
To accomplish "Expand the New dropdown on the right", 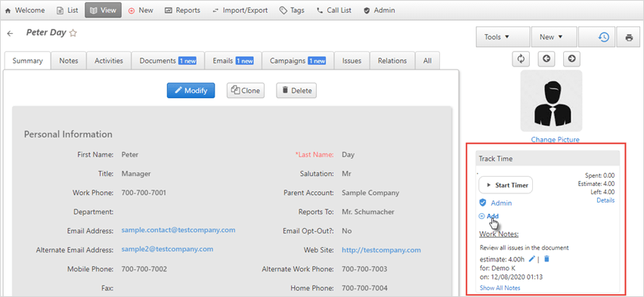I will coord(554,37).
